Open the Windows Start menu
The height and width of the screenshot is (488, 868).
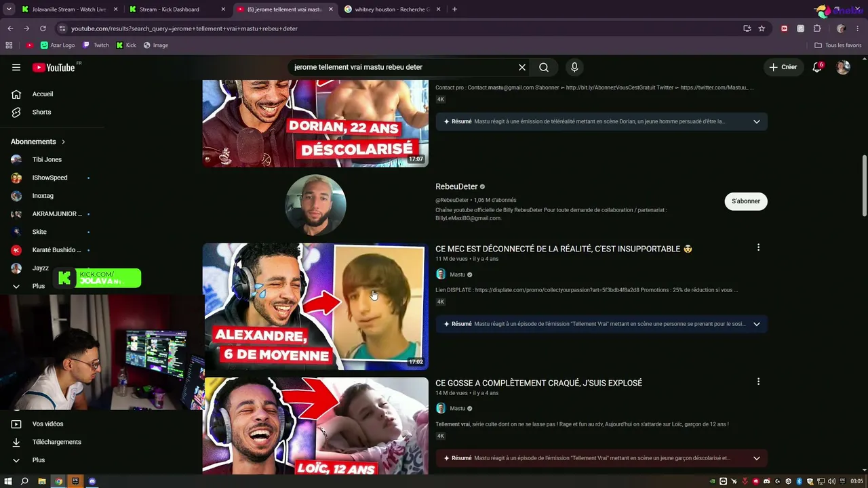(8, 481)
